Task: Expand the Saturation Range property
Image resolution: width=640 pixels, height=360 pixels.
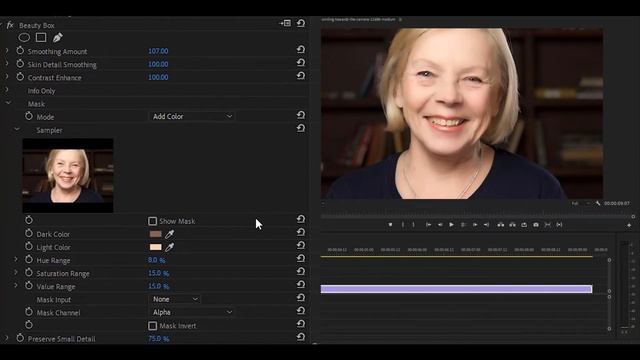Action: (16, 273)
